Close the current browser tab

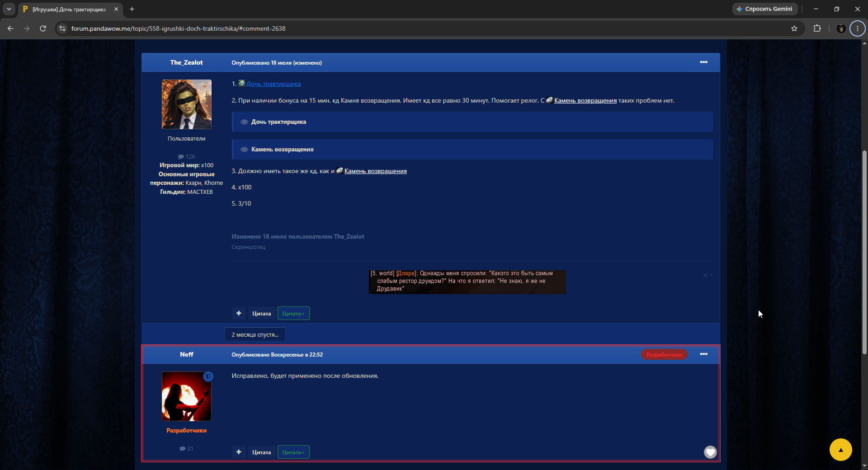coord(116,9)
